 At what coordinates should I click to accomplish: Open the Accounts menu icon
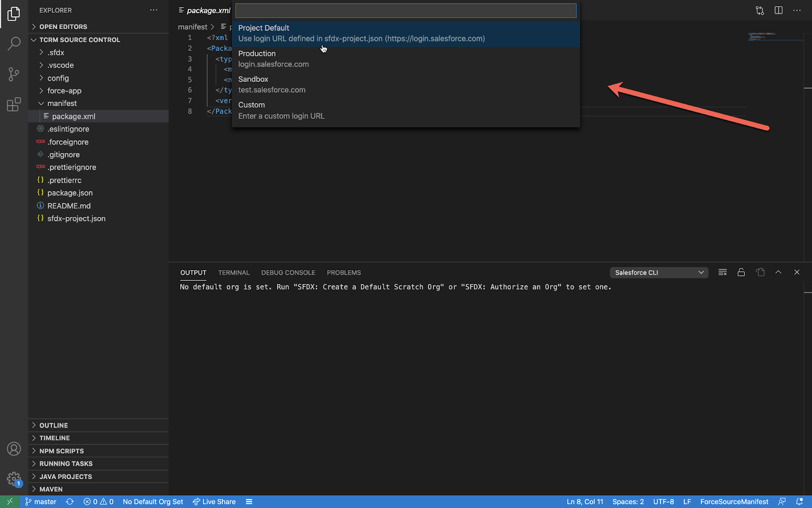point(14,449)
